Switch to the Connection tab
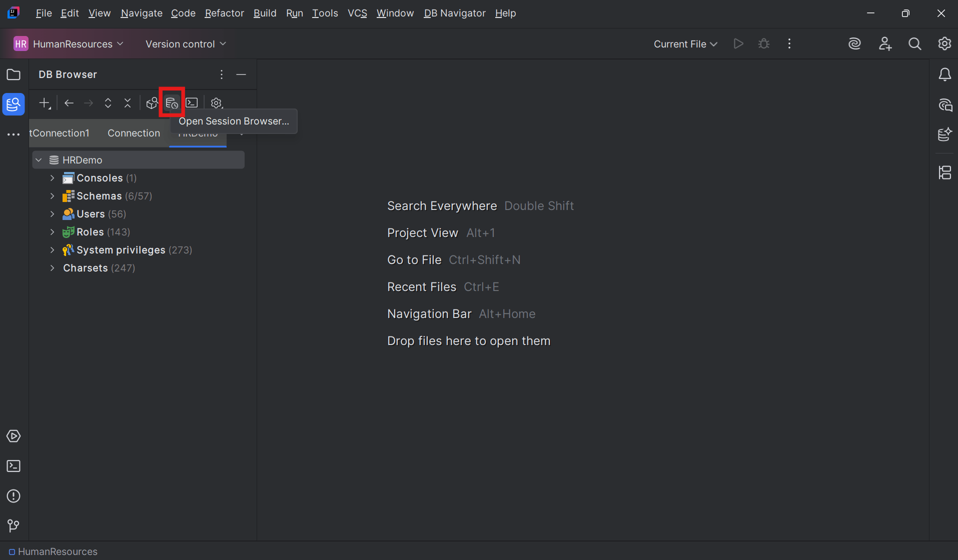Image resolution: width=958 pixels, height=560 pixels. click(x=134, y=133)
